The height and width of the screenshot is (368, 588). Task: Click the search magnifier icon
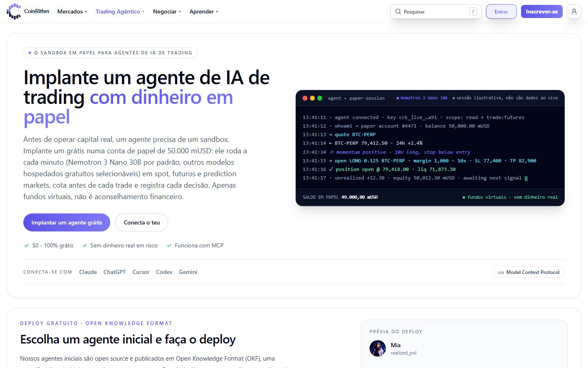(398, 11)
